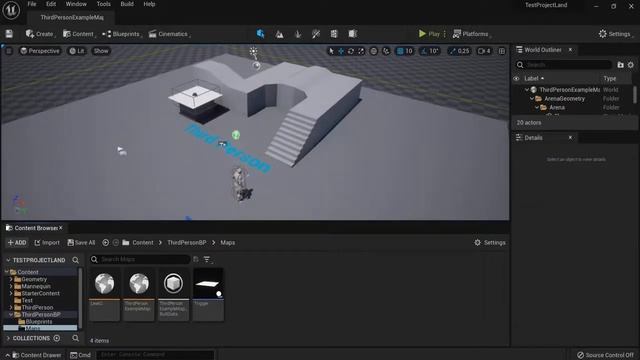Open World Outliner settings gear
Screen dimensions: 640x360
click(x=631, y=65)
